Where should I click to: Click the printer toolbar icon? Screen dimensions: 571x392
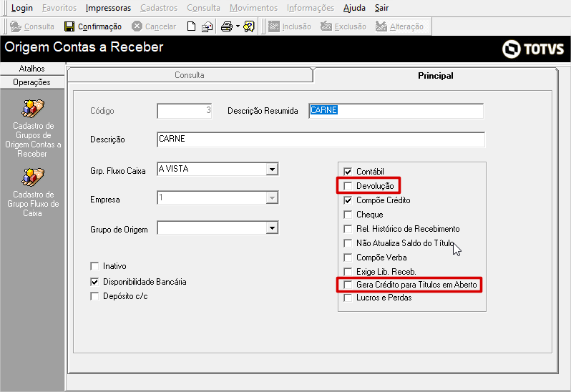[x=227, y=26]
